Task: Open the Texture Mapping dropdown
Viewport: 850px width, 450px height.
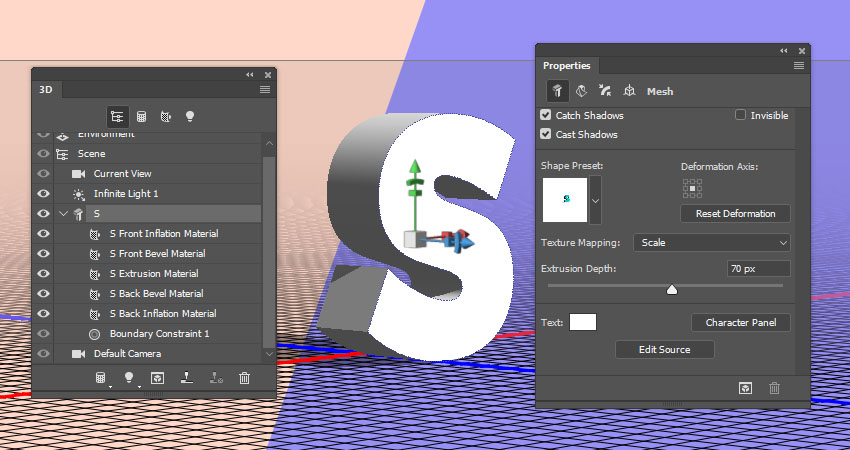Action: [x=711, y=243]
